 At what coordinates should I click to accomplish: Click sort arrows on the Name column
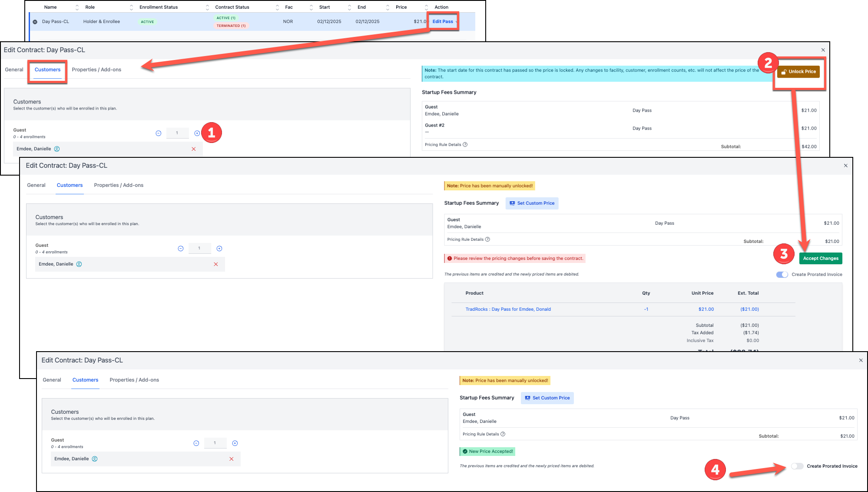pyautogui.click(x=77, y=7)
